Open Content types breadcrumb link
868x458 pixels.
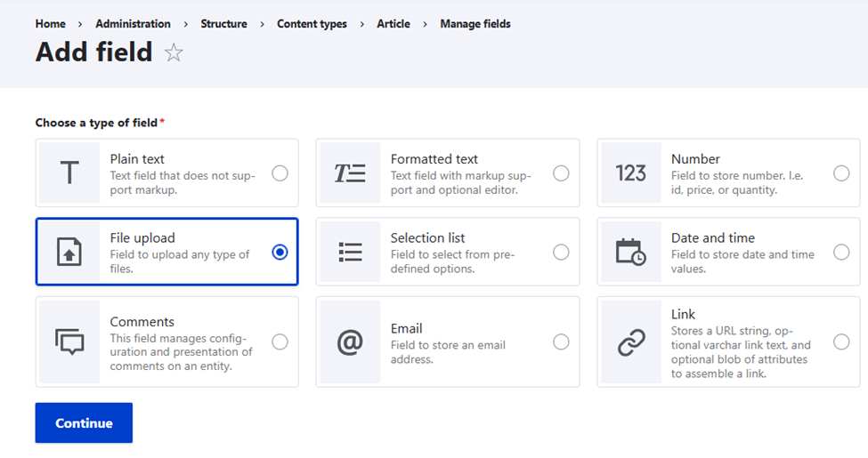(x=312, y=24)
